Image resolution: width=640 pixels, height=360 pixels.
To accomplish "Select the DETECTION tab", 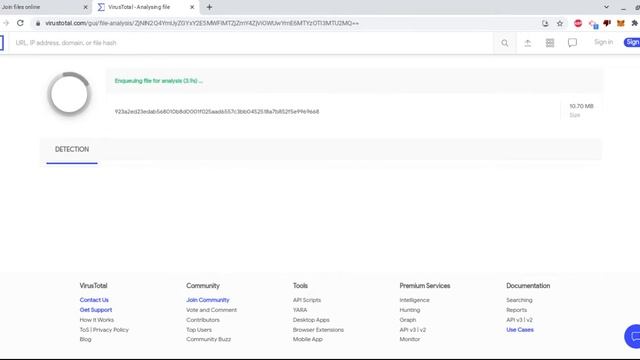I will coord(72,149).
